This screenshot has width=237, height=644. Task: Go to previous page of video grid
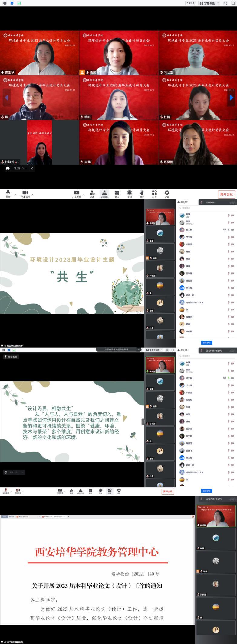point(6,98)
